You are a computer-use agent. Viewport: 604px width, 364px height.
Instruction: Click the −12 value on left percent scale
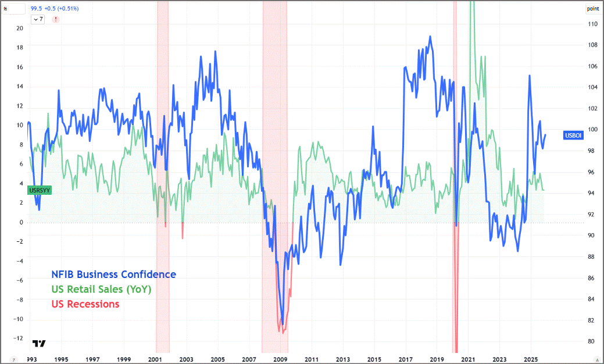[x=18, y=338]
